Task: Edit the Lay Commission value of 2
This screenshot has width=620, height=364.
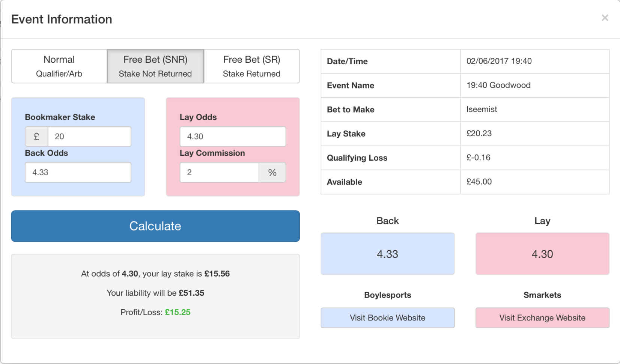Action: tap(219, 172)
